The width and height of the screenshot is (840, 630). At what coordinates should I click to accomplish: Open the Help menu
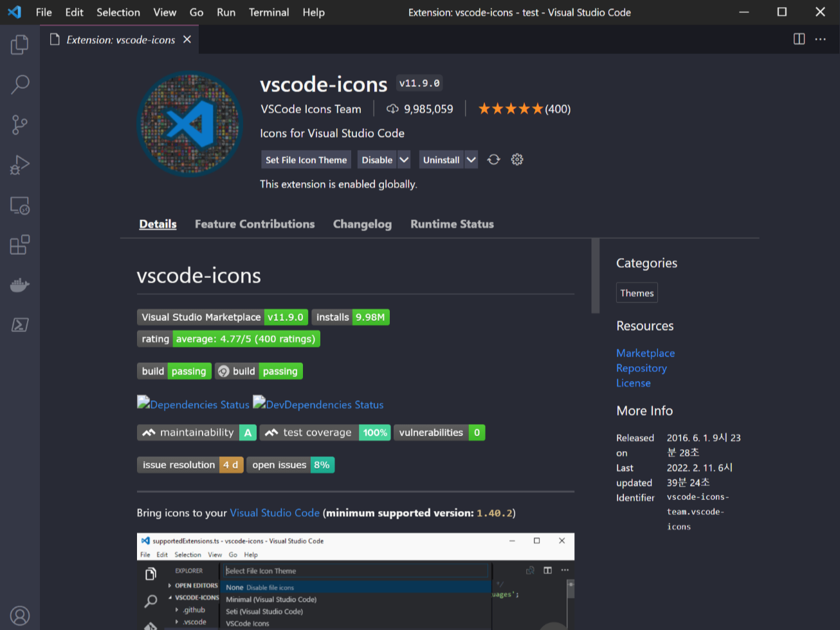pos(314,12)
